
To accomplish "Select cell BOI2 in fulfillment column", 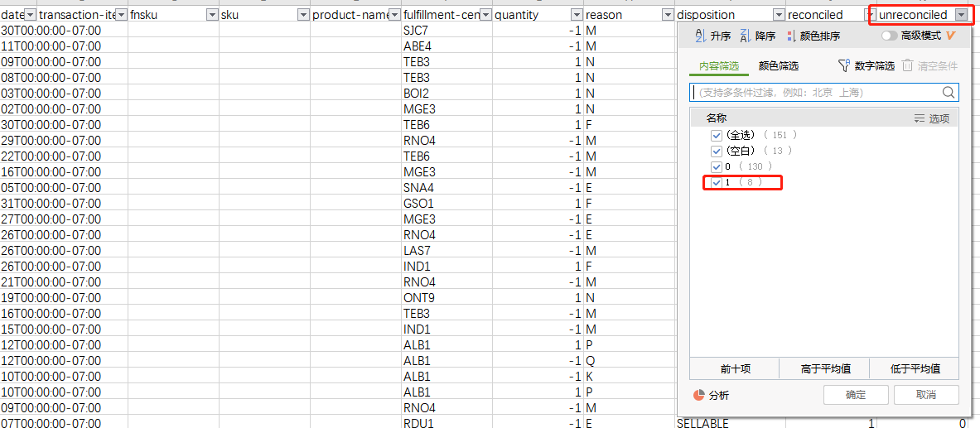I will (x=447, y=93).
